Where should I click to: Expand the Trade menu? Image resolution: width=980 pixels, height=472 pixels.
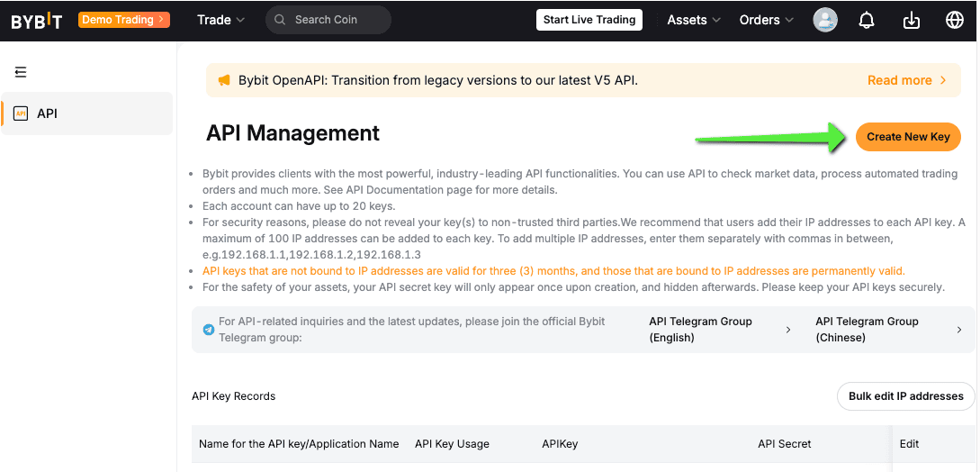(220, 20)
